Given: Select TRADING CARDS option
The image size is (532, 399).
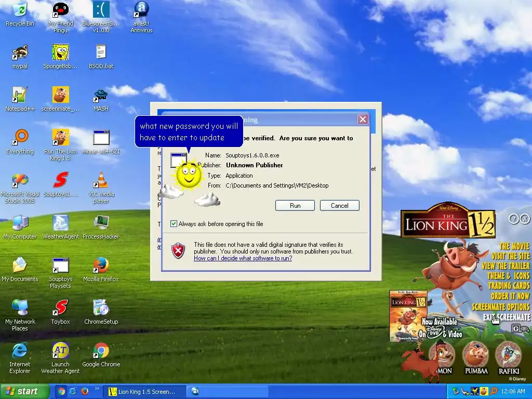Looking at the screenshot, I should pyautogui.click(x=509, y=286).
